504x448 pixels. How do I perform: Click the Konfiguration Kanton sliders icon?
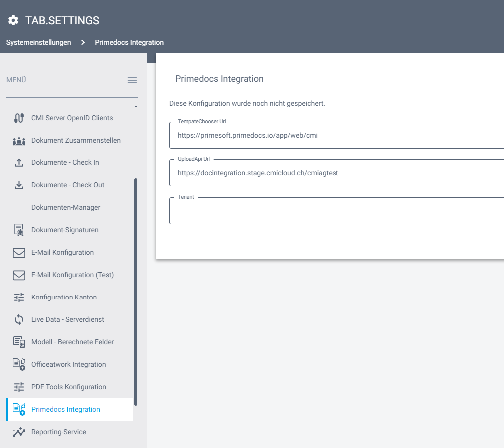coord(19,298)
